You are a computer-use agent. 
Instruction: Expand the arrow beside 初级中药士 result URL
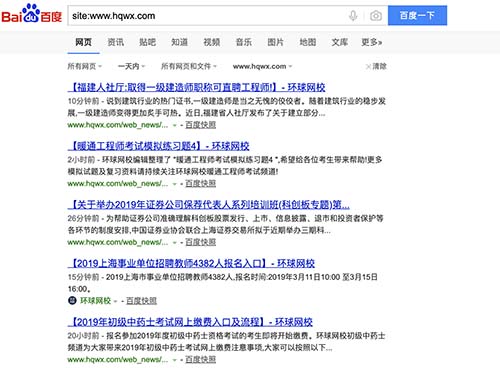174,360
